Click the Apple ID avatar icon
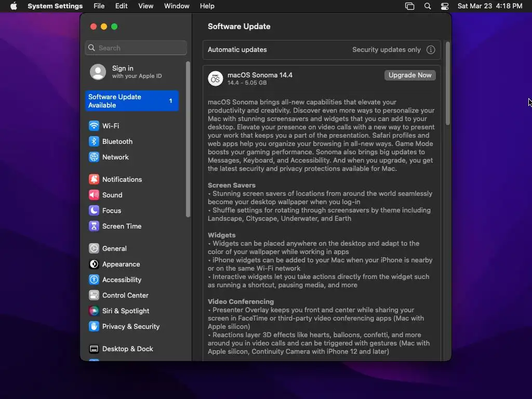 (98, 72)
